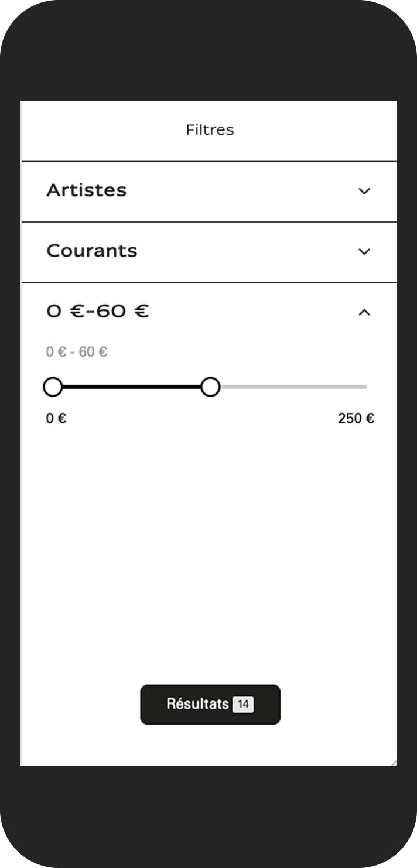Open the Courants dropdown chevron

pyautogui.click(x=364, y=251)
